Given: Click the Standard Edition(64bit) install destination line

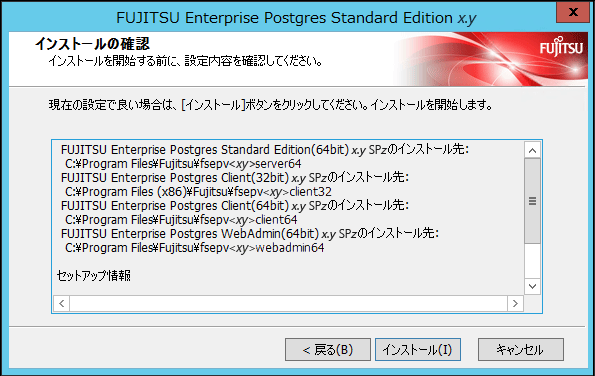Looking at the screenshot, I should point(265,150).
